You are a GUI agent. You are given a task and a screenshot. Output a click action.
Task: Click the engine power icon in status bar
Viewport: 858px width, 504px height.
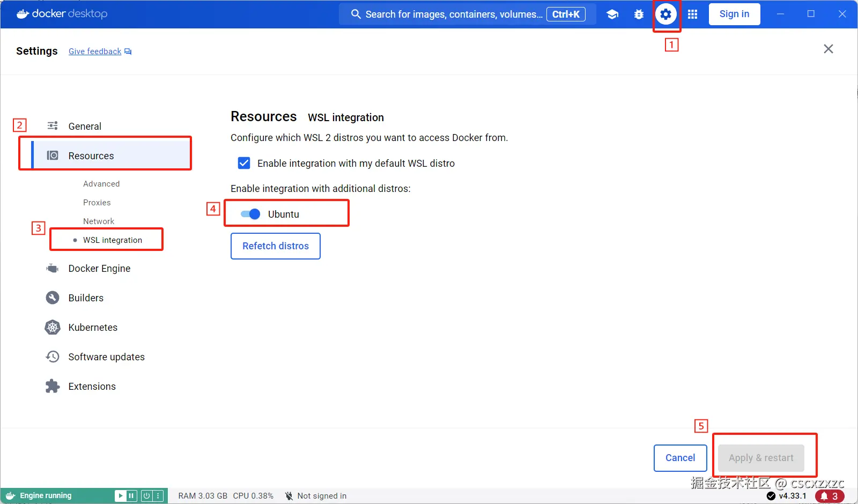pyautogui.click(x=146, y=496)
